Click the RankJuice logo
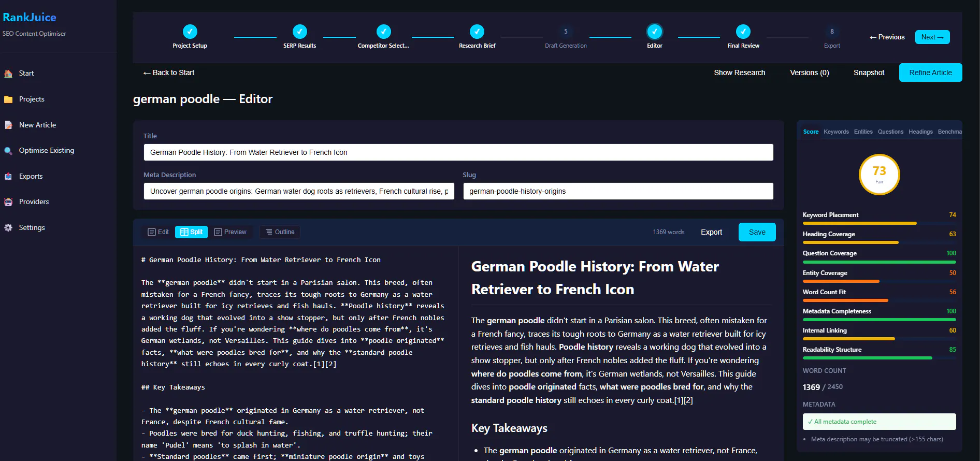Screen dimensions: 980x461 (x=30, y=17)
